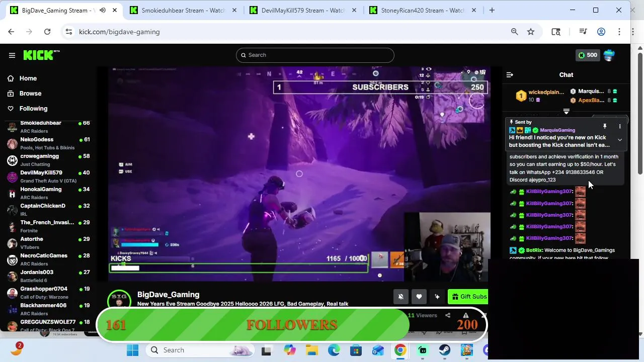The width and height of the screenshot is (644, 362).
Task: Open Microsoft Store from taskbar
Action: [x=356, y=350]
